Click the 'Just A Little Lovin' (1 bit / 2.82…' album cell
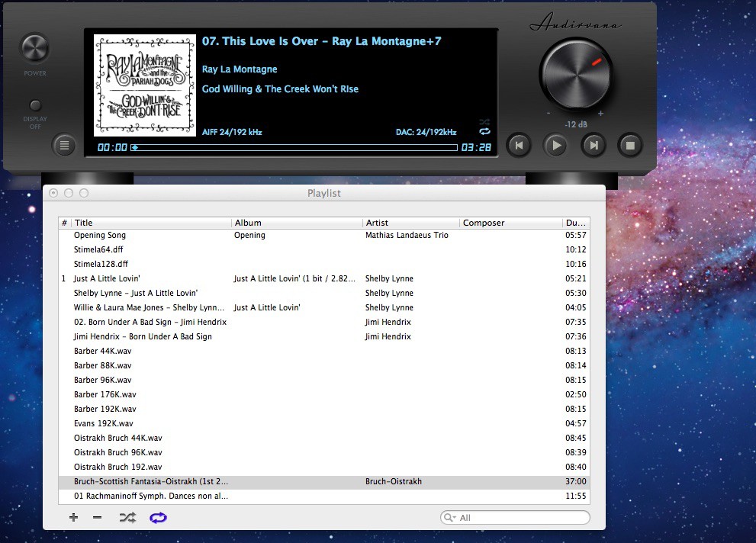 294,278
